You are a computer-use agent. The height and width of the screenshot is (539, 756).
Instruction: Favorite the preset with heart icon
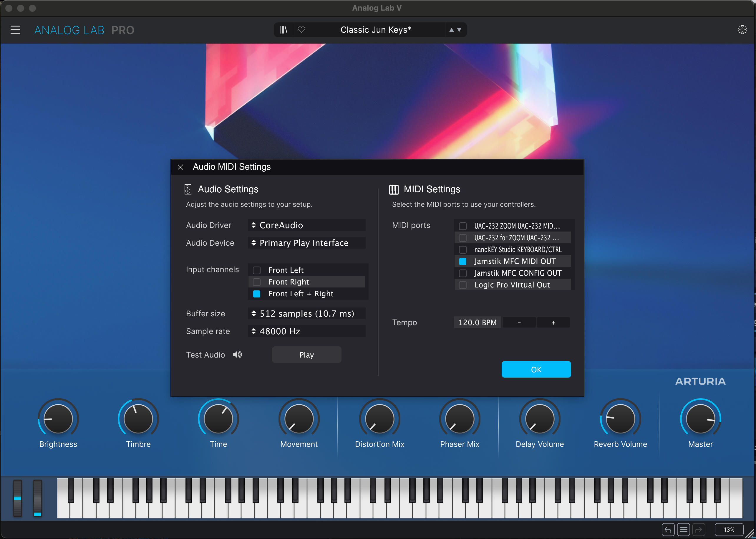coord(301,30)
